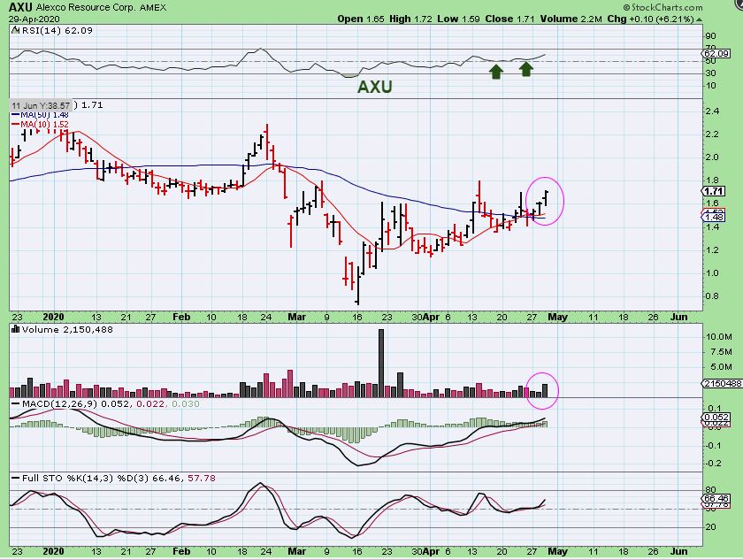Viewport: 743px width, 560px height.
Task: Click the tallest volume bar in late March
Action: coord(381,363)
